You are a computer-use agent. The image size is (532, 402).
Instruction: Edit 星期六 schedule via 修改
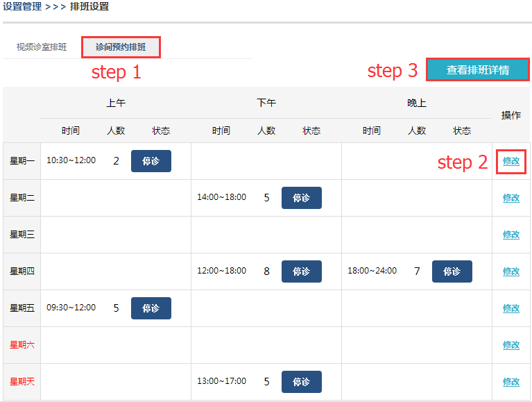tap(511, 345)
